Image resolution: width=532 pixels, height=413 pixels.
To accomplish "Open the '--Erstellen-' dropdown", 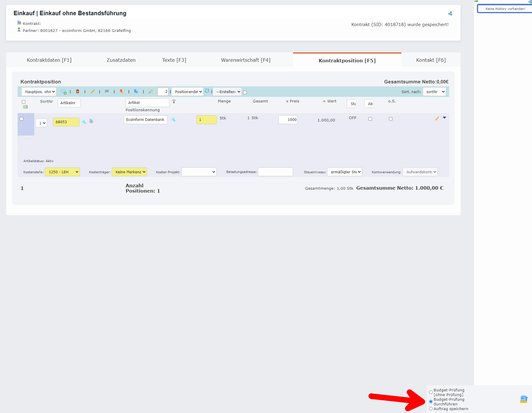I will [x=227, y=92].
